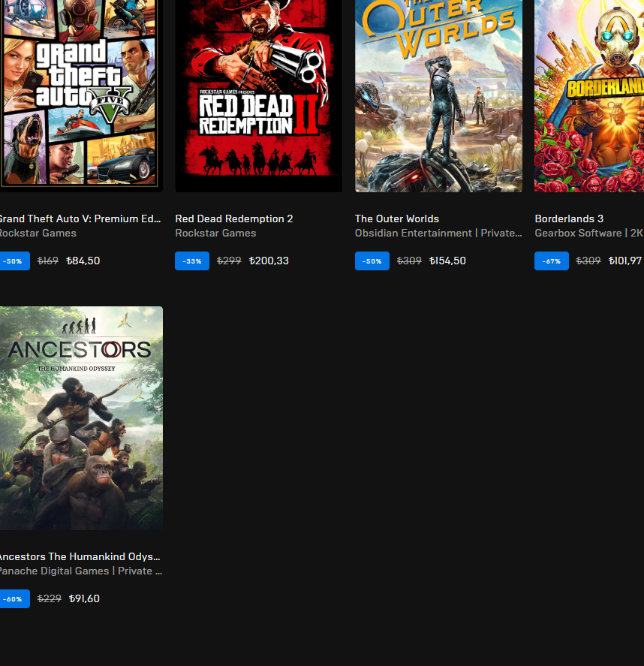
Task: Click the -60% discount badge
Action: point(15,598)
